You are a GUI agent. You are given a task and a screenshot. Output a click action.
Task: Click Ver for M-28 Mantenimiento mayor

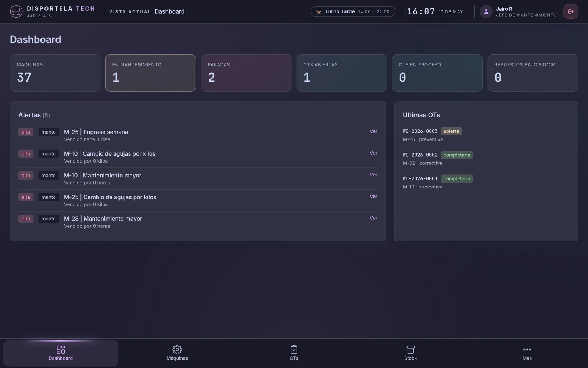point(373,218)
